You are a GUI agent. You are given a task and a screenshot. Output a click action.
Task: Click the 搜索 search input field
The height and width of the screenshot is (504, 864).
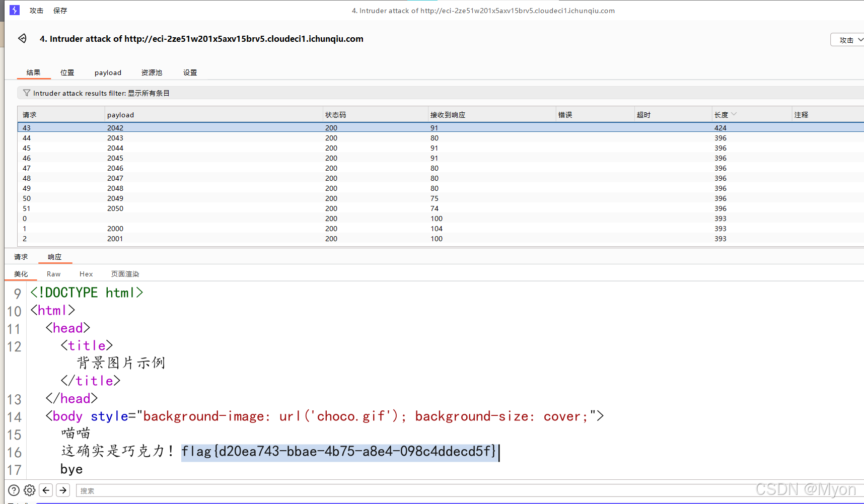(x=470, y=490)
